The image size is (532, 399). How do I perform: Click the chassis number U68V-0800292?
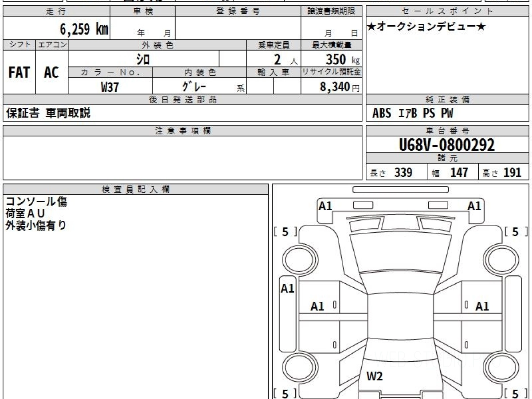pos(447,145)
